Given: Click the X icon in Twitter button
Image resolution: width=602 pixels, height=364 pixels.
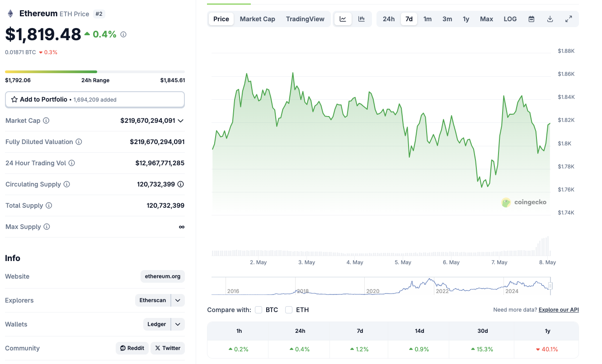Looking at the screenshot, I should 158,348.
